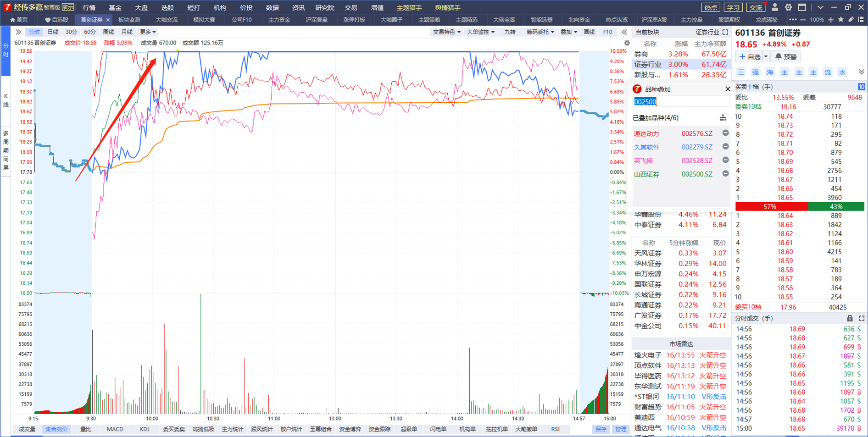Open the 大单监控 dropdown
This screenshot has width=868, height=437.
click(x=481, y=32)
